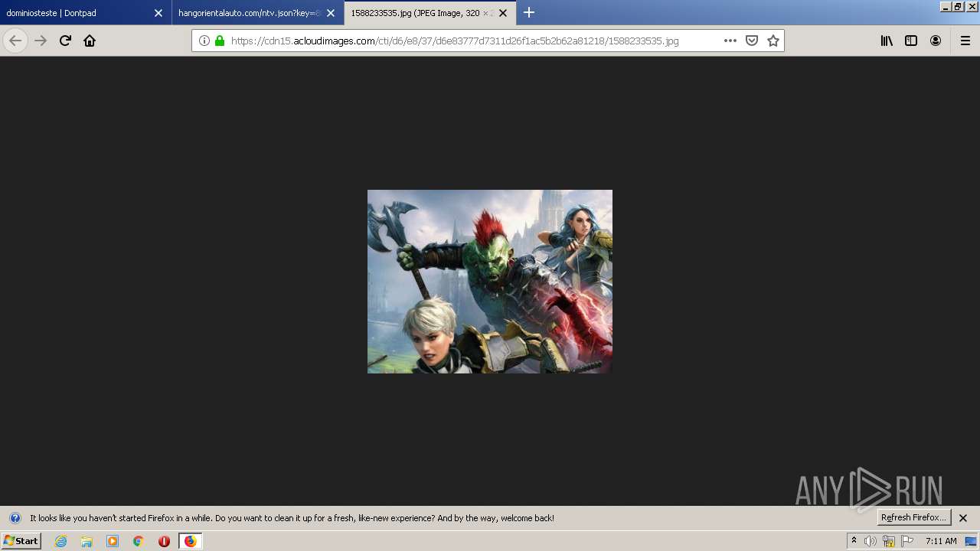Viewport: 980px width, 551px height.
Task: Close the 1588233535.jpg tab
Action: click(503, 12)
